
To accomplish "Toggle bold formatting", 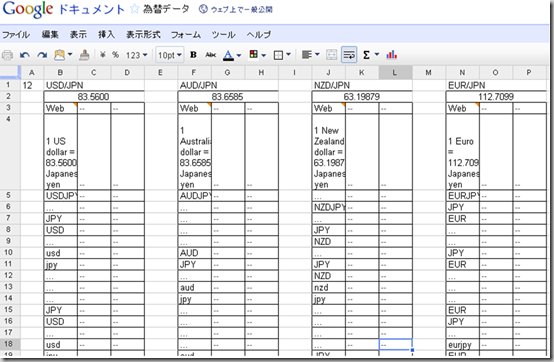I will [x=193, y=55].
